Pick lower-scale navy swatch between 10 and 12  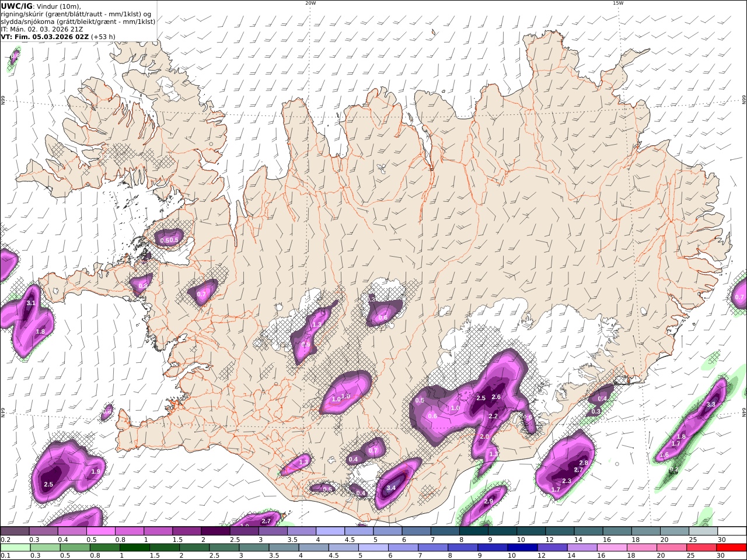[522, 548]
